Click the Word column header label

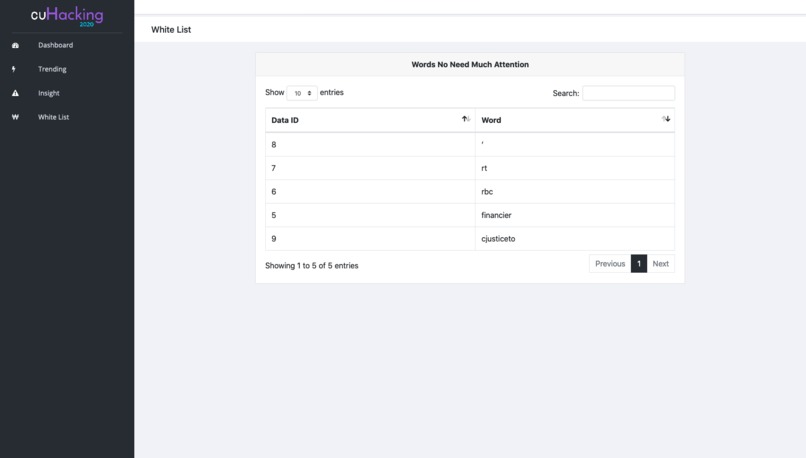491,120
